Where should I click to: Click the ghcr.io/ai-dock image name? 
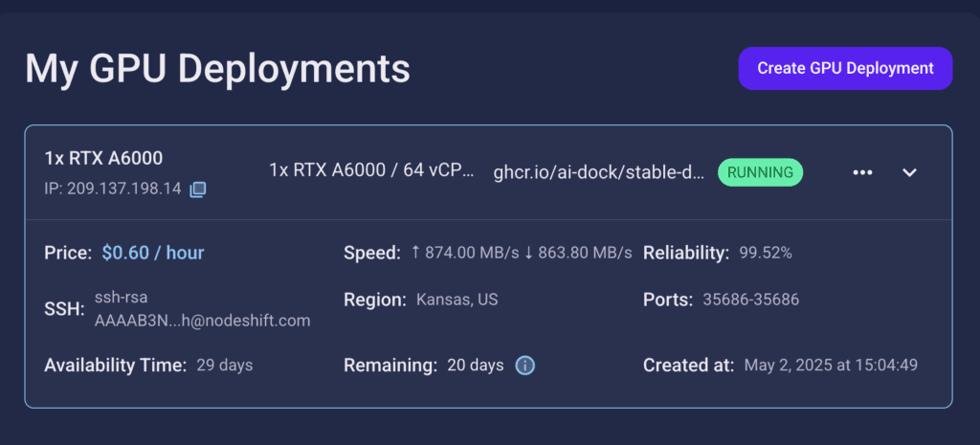599,172
